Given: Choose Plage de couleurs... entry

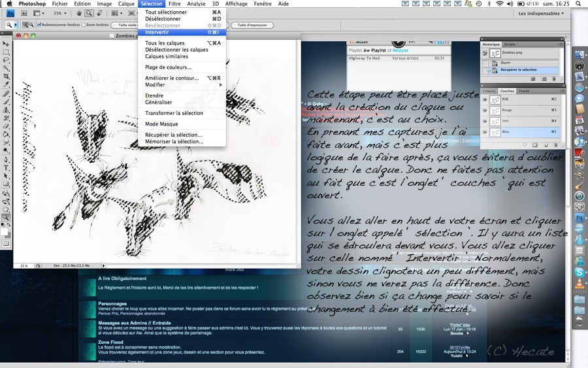Looking at the screenshot, I should [182, 67].
